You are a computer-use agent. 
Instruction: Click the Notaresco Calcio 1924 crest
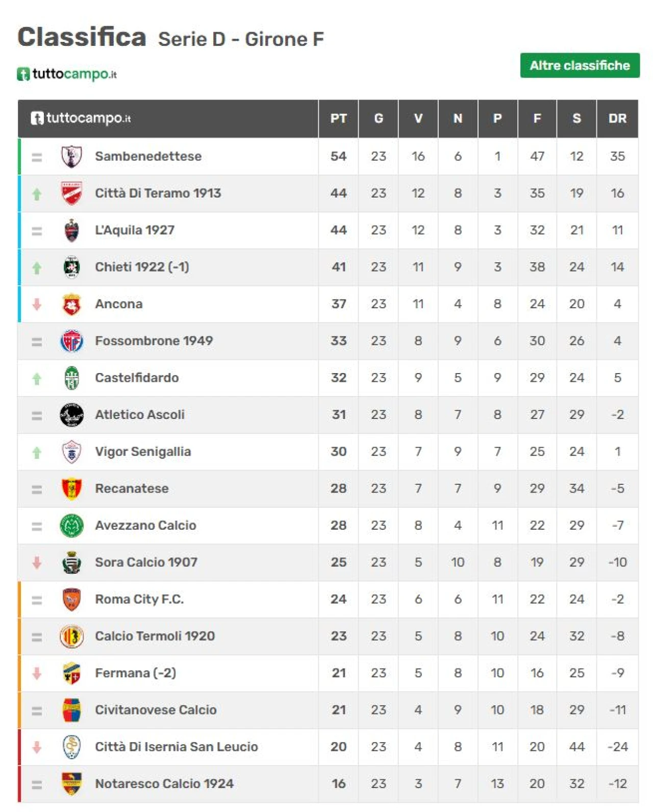coord(71,784)
